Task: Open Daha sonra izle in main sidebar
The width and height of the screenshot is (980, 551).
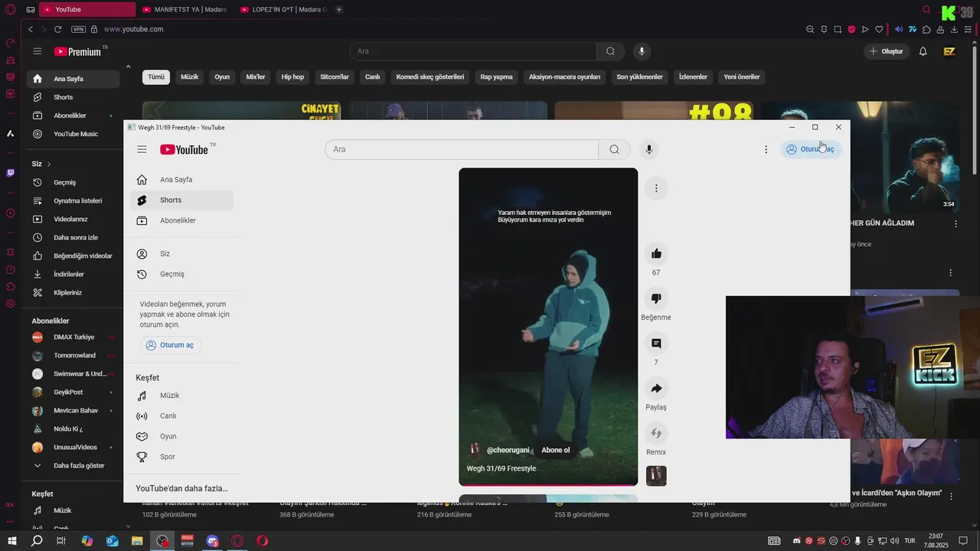Action: click(x=73, y=237)
